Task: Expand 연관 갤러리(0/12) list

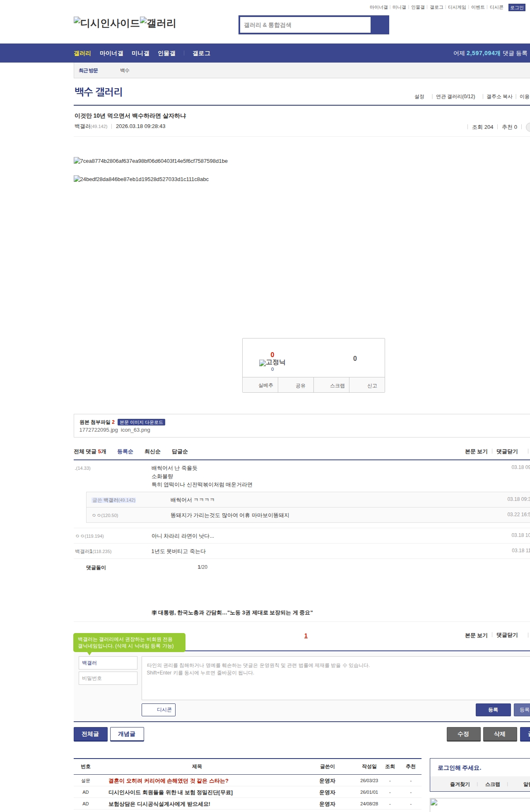Action: coord(455,97)
